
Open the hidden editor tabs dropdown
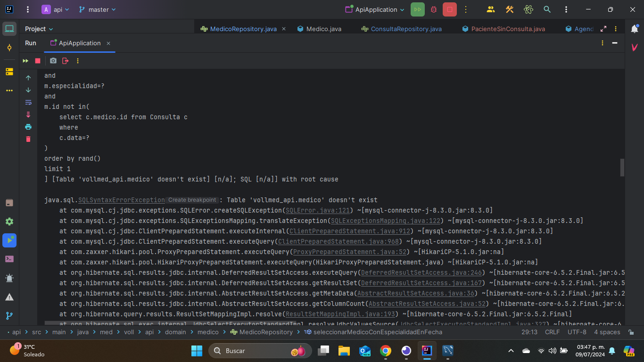pos(615,29)
